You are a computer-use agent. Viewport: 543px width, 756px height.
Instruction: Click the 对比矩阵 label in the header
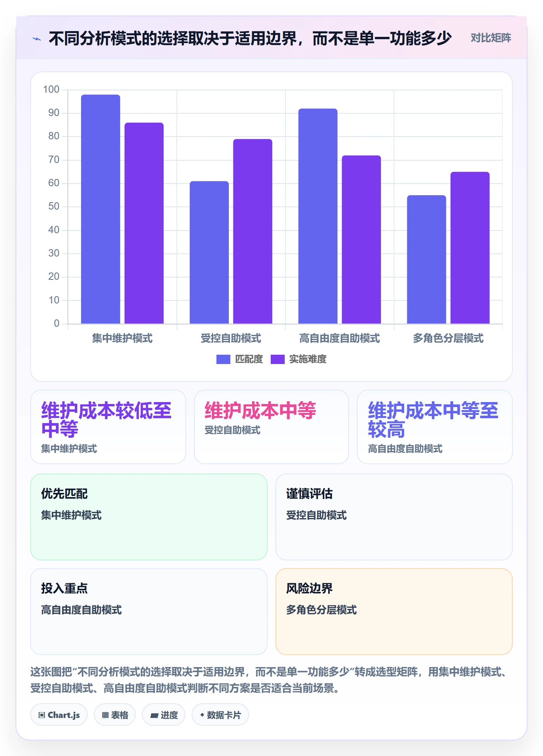[491, 38]
